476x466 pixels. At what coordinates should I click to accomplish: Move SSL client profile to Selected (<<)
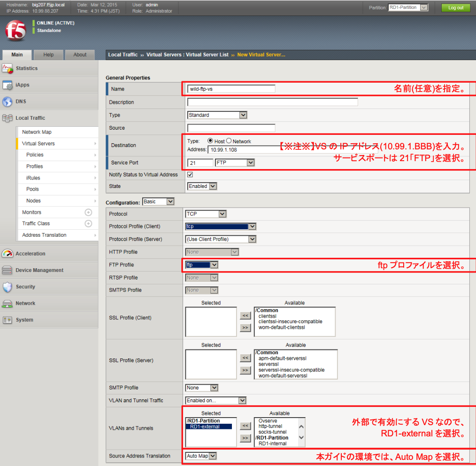click(x=246, y=316)
